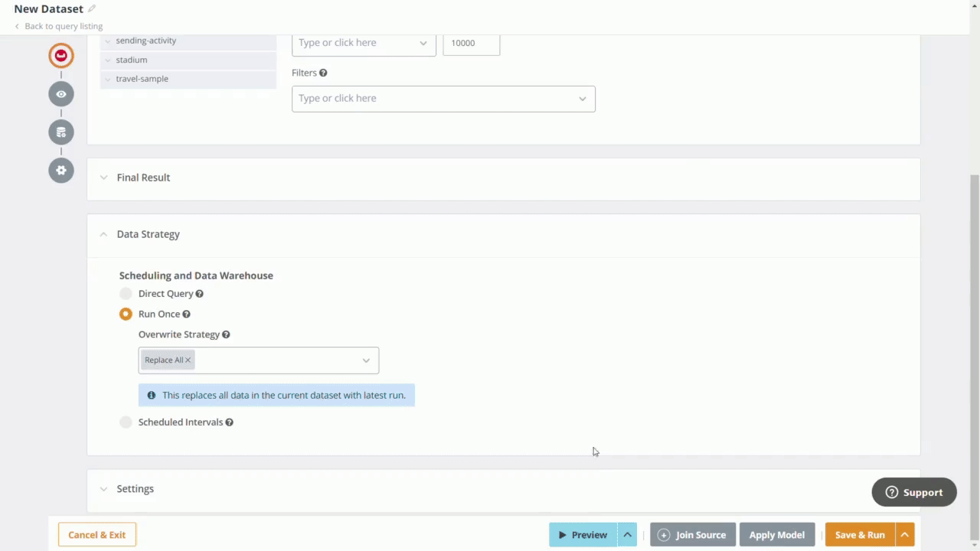Click the Filters help icon

(322, 72)
